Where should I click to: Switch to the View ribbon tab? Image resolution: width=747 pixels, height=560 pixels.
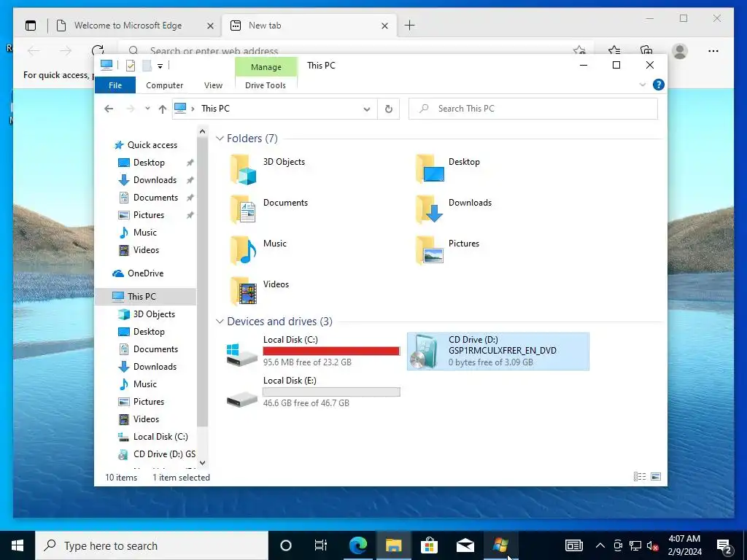click(x=213, y=85)
